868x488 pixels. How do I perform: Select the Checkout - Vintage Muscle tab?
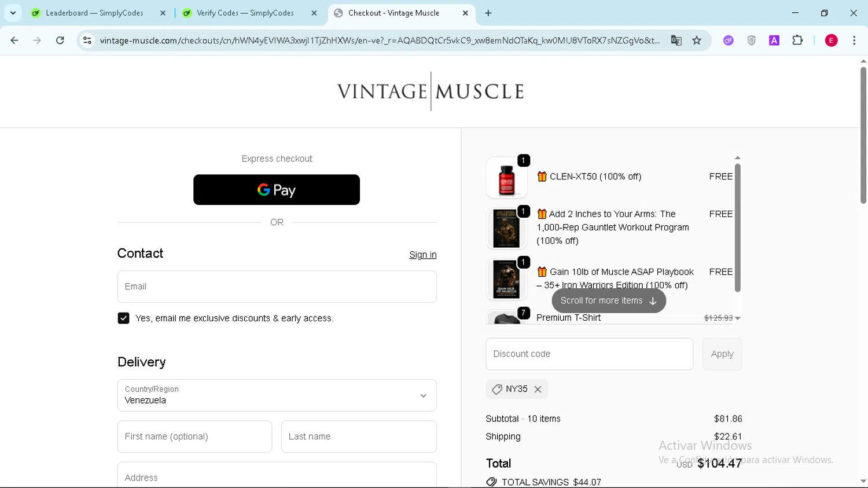393,13
